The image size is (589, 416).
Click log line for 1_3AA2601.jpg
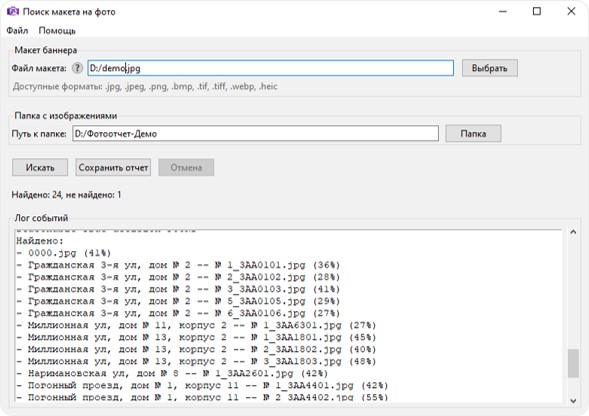(x=172, y=374)
